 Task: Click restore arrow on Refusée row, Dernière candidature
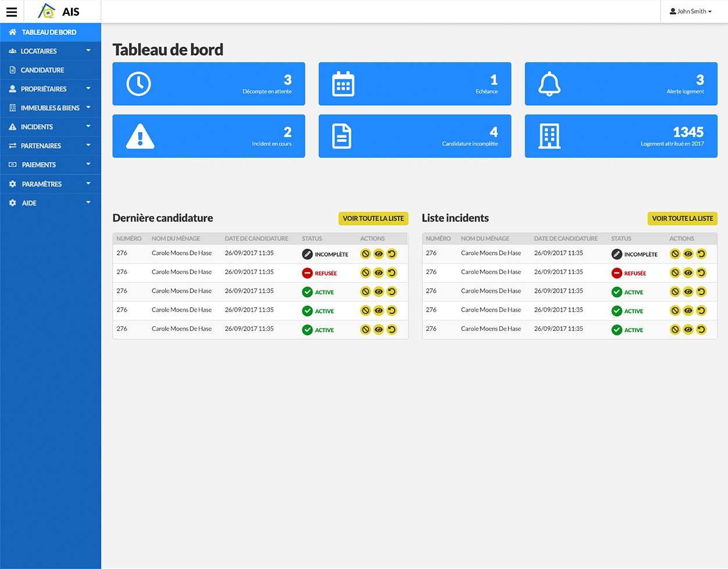click(x=392, y=273)
